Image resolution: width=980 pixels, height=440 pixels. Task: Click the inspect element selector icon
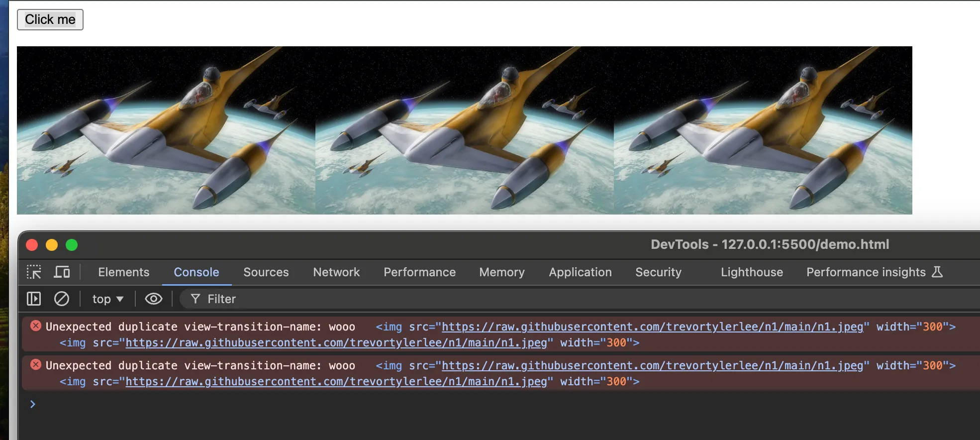click(34, 272)
